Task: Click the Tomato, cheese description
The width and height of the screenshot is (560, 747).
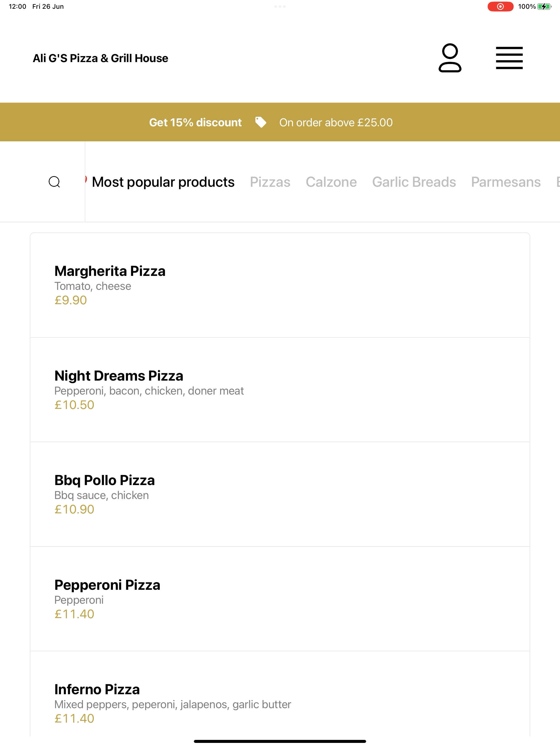Action: pyautogui.click(x=92, y=286)
